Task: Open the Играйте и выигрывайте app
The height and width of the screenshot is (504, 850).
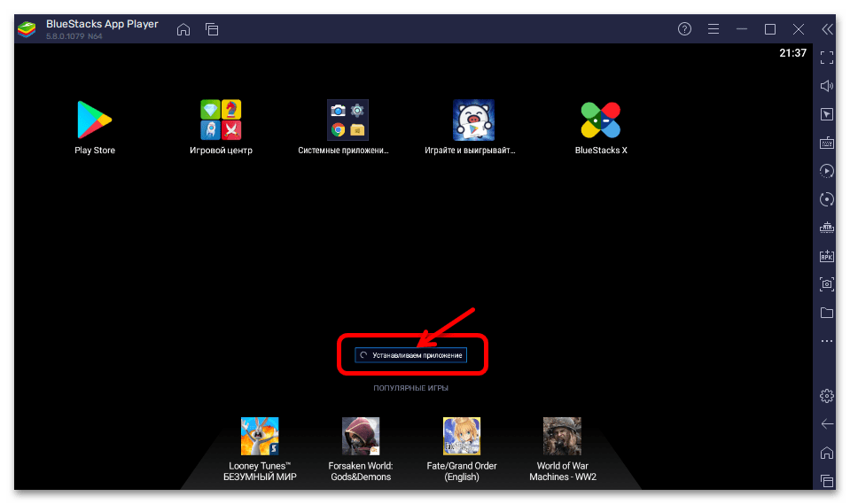Action: (x=473, y=120)
